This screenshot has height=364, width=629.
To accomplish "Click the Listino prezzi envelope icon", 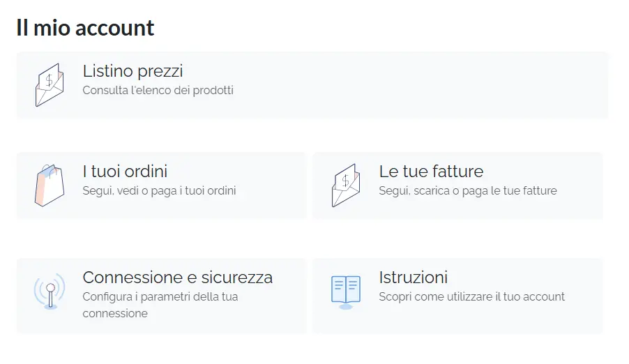I will (x=50, y=84).
